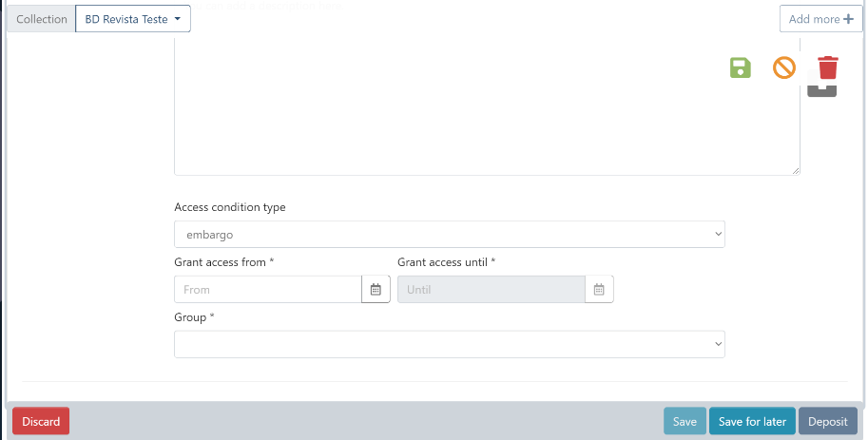
Task: Click the red trash delete icon
Action: pos(828,67)
